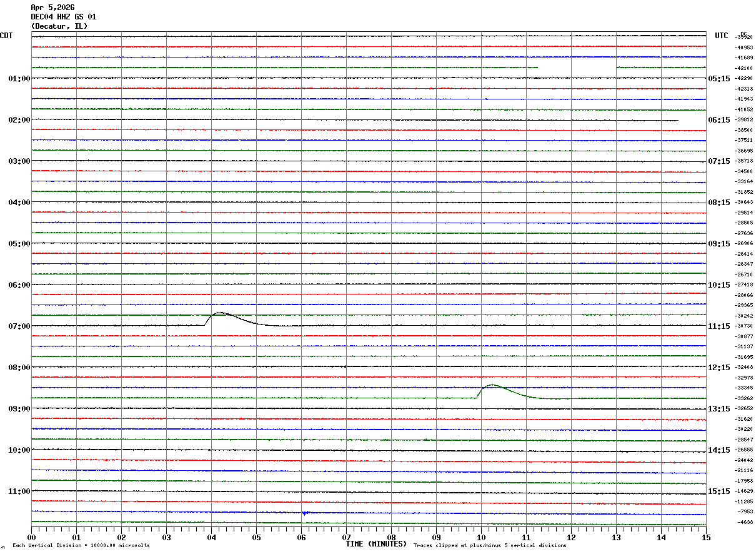The width and height of the screenshot is (756, 554).
Task: Click the DC offset value -26347
Action: click(x=744, y=264)
